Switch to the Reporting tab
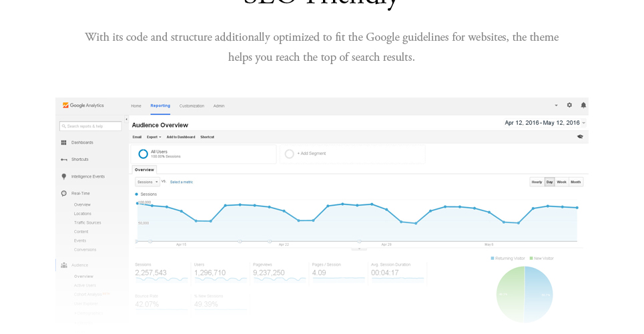This screenshot has height=334, width=644. tap(160, 106)
